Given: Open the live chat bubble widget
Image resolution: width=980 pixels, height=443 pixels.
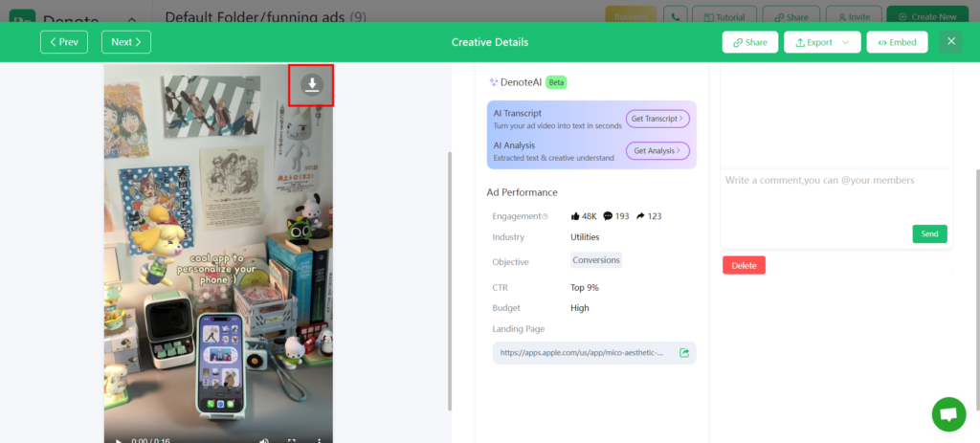Looking at the screenshot, I should click(948, 414).
